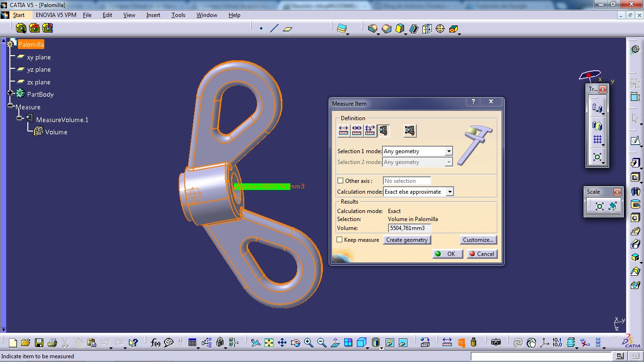Click the Normal View icon
The height and width of the screenshot is (362, 644).
tap(335, 343)
